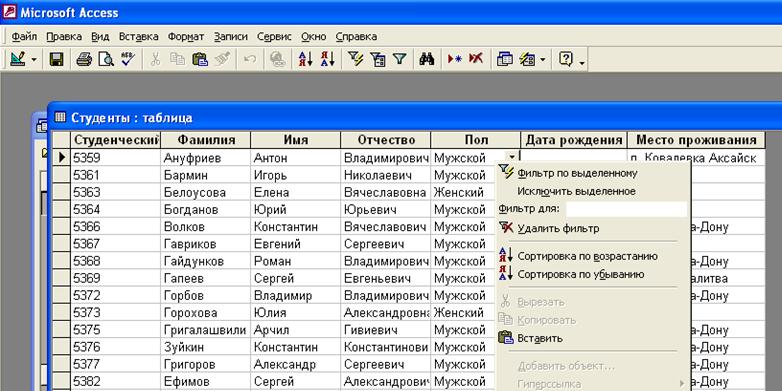Viewport: 782px width, 391px height.
Task: Select Удалить фильтр in the context menu
Action: point(593,228)
